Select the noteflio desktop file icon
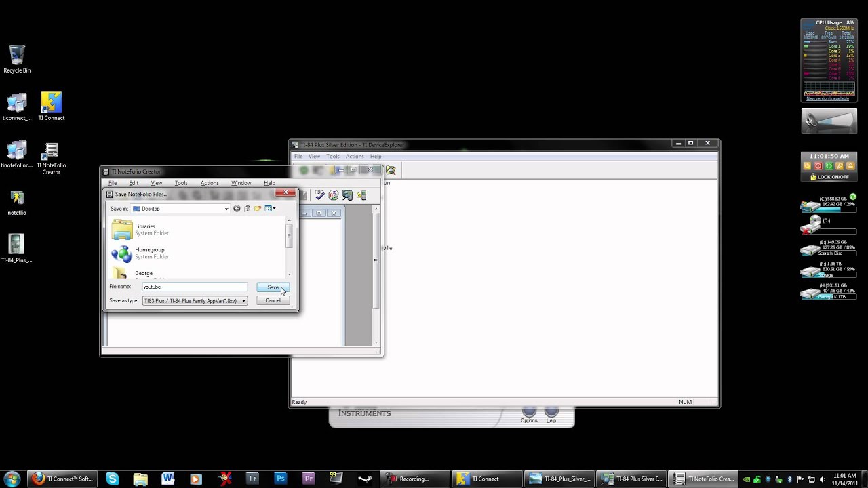This screenshot has height=488, width=868. 17,202
